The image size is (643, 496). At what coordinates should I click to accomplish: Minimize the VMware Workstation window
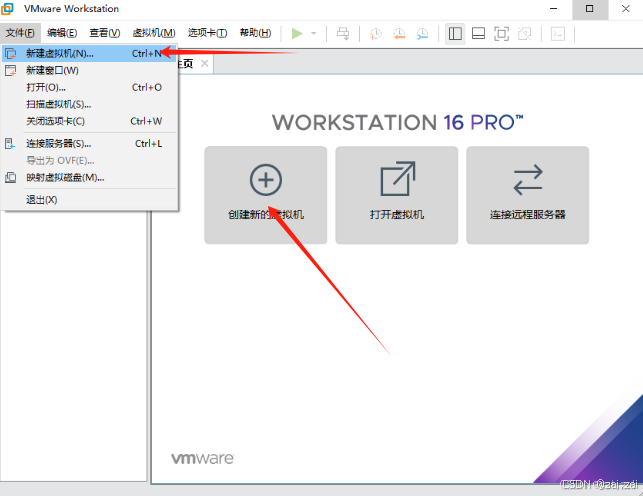pos(554,9)
